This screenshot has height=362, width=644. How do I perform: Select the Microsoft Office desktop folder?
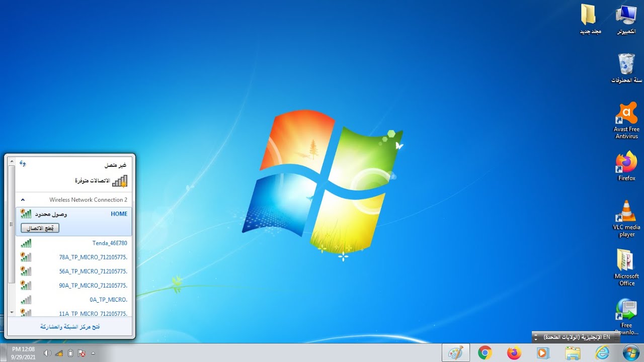(626, 267)
